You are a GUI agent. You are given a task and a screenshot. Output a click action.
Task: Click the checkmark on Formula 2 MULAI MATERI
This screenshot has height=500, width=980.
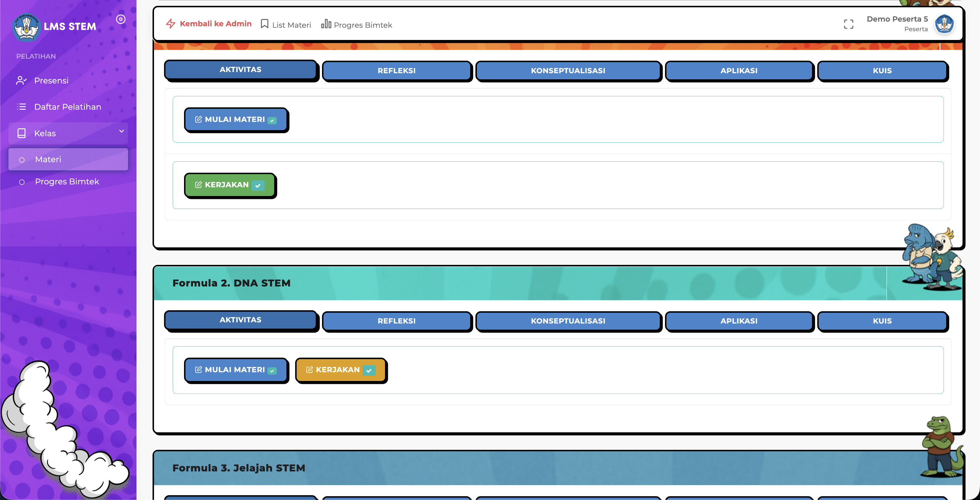(272, 370)
